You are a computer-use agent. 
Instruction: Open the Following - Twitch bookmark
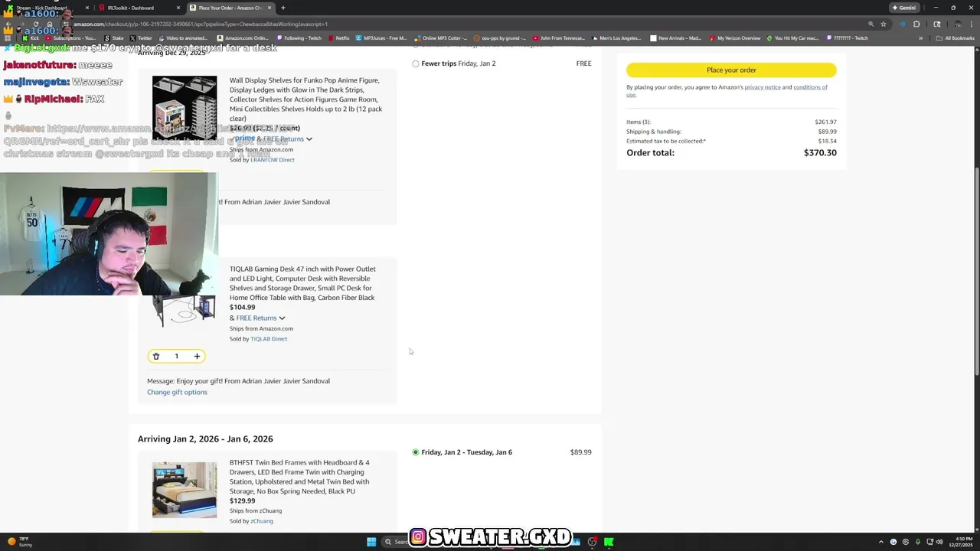(x=300, y=38)
